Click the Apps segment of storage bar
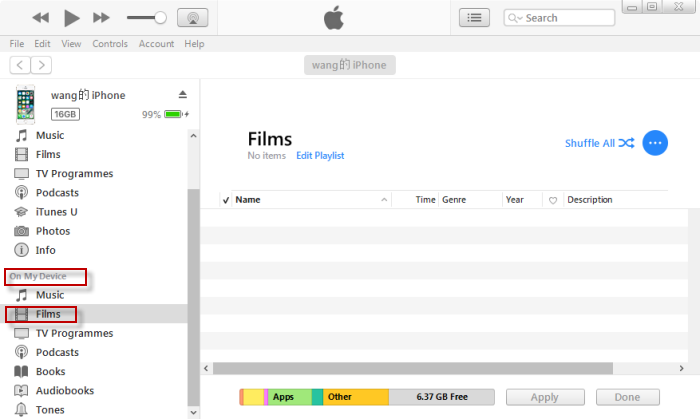Image resolution: width=700 pixels, height=419 pixels. [289, 397]
